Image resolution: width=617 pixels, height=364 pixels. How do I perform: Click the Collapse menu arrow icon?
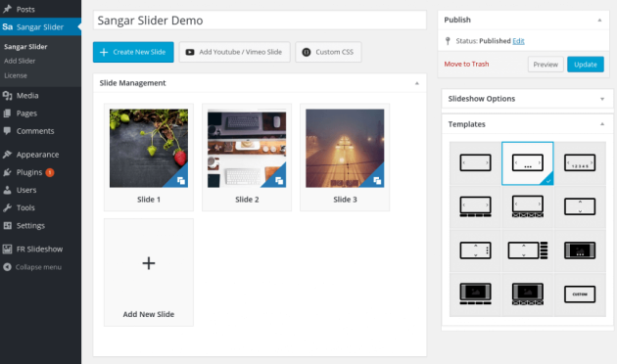tap(7, 267)
